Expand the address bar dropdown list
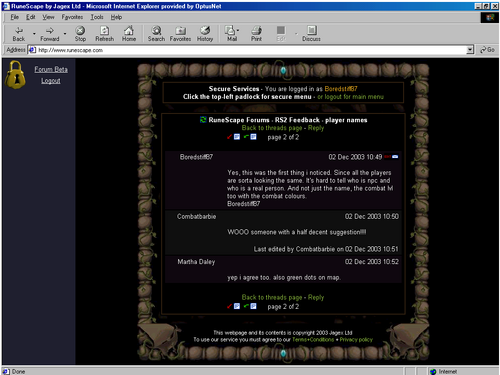Screen dimensions: 500x375 [x=470, y=50]
